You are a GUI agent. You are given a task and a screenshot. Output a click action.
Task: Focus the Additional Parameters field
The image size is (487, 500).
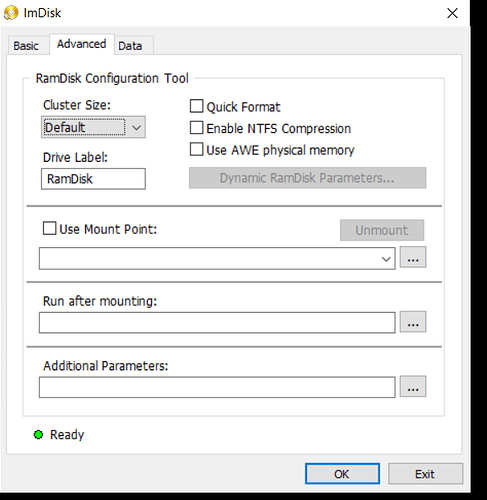[217, 387]
